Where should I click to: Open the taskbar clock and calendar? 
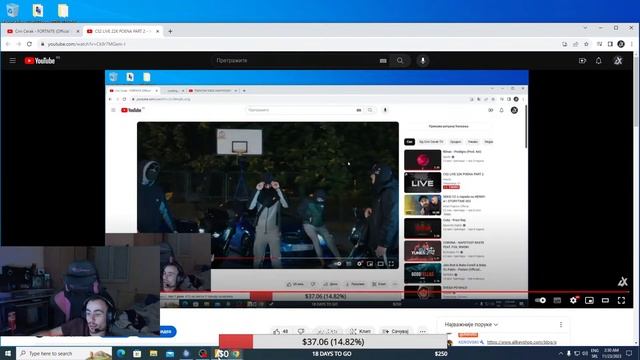[611, 353]
